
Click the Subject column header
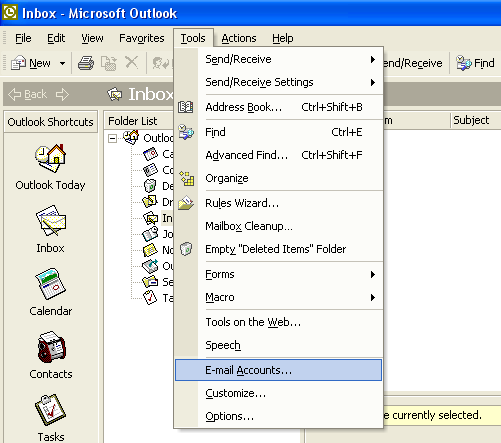point(476,120)
